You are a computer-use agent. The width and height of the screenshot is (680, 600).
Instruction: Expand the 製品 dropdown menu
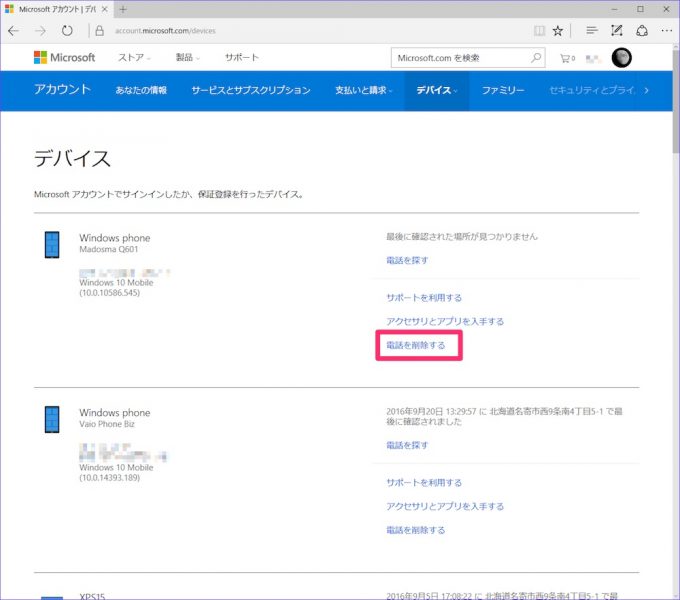pos(187,58)
